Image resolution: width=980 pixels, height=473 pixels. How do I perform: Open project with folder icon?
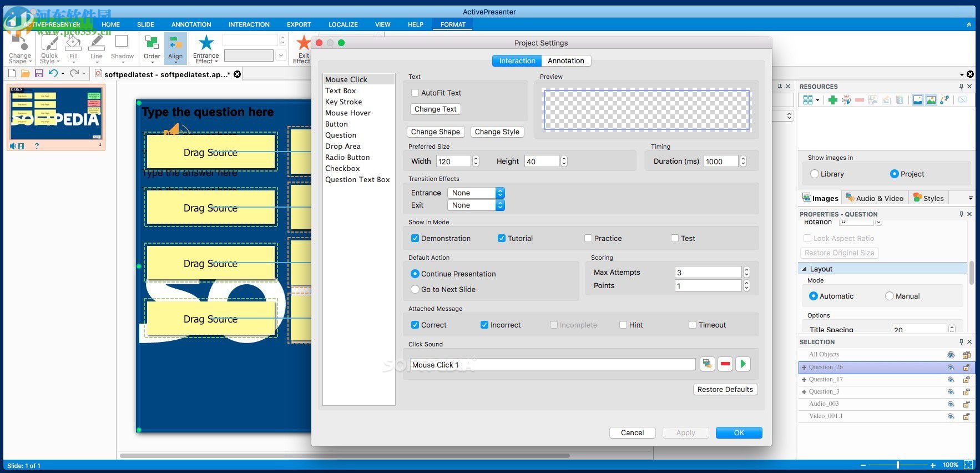point(26,73)
